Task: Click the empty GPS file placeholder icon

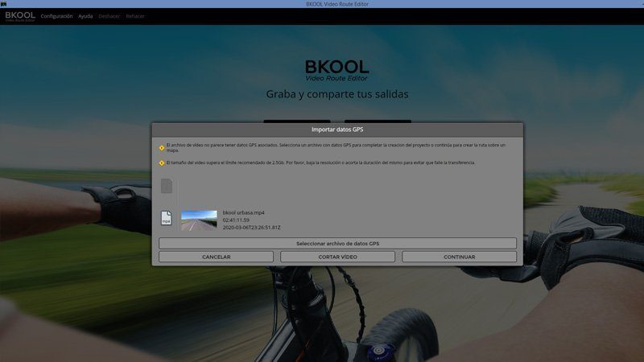Action: (x=167, y=186)
